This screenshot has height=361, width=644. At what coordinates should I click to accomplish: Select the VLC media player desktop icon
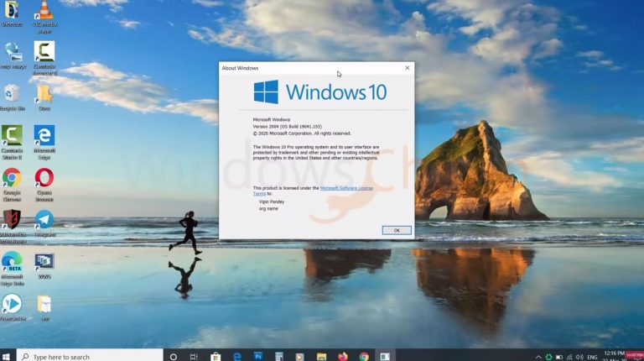(44, 17)
